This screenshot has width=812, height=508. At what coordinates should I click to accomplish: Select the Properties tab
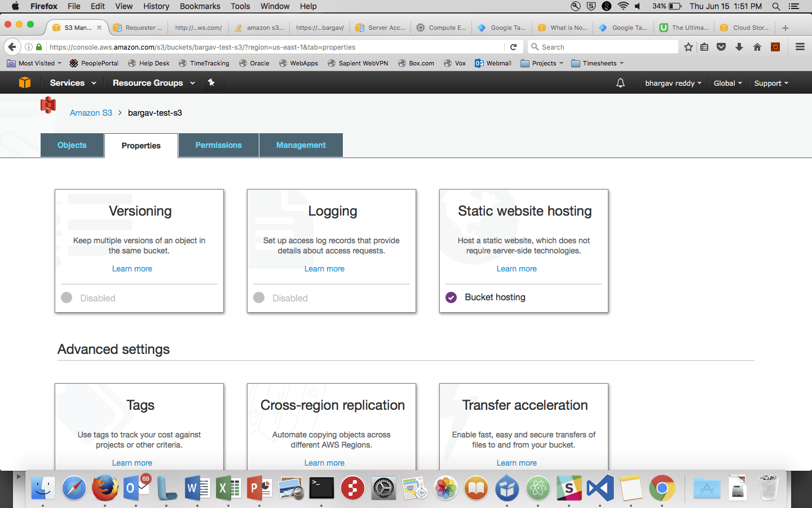pyautogui.click(x=141, y=146)
